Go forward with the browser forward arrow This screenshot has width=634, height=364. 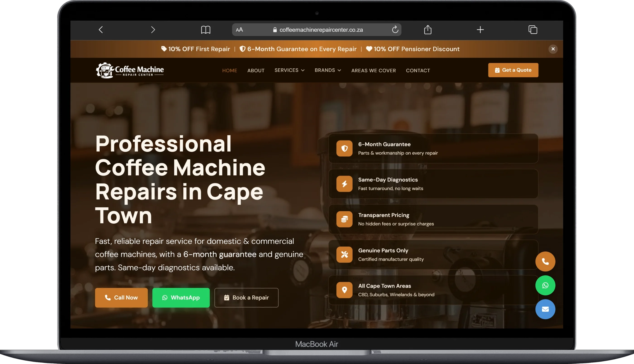[153, 30]
